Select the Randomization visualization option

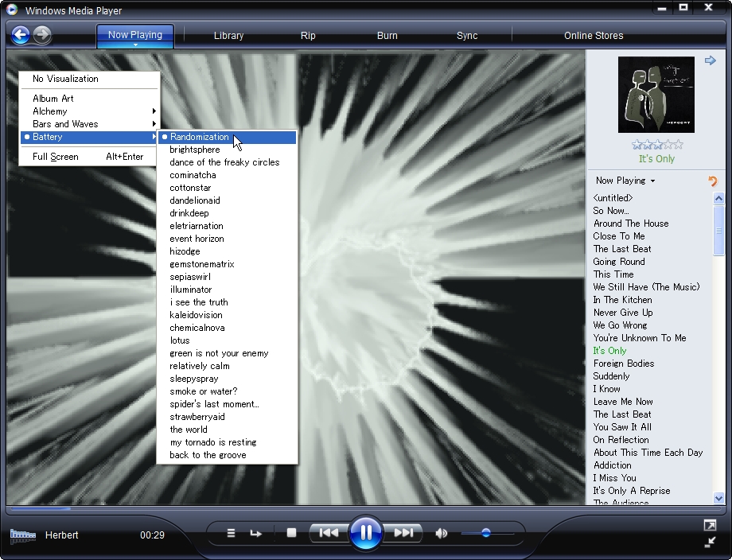[x=228, y=137]
